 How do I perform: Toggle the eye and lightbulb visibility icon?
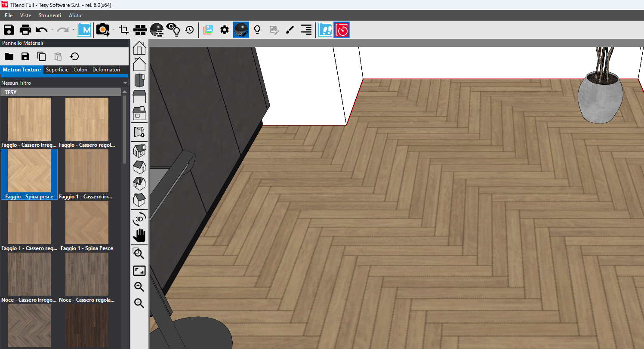[173, 30]
